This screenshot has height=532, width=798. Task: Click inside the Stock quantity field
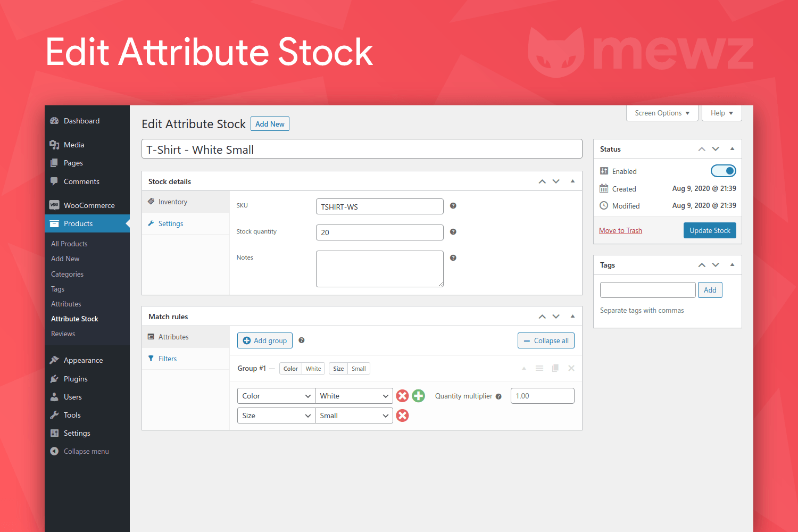tap(379, 232)
